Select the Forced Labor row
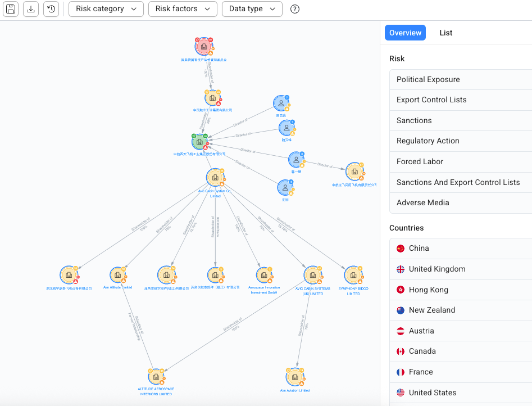The width and height of the screenshot is (532, 406). [461, 162]
